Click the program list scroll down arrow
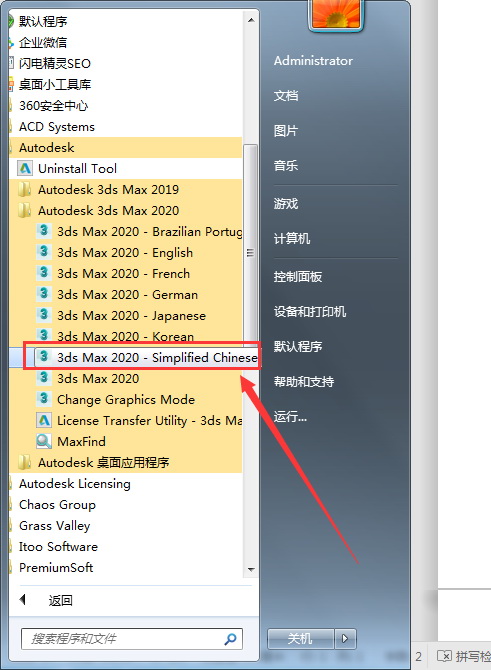The height and width of the screenshot is (670, 491). click(251, 569)
